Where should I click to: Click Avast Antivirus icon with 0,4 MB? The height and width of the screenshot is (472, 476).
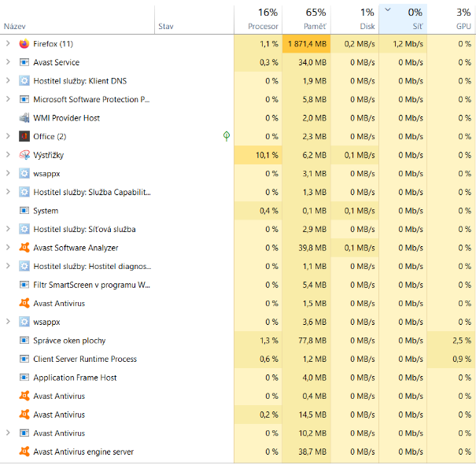pyautogui.click(x=24, y=396)
